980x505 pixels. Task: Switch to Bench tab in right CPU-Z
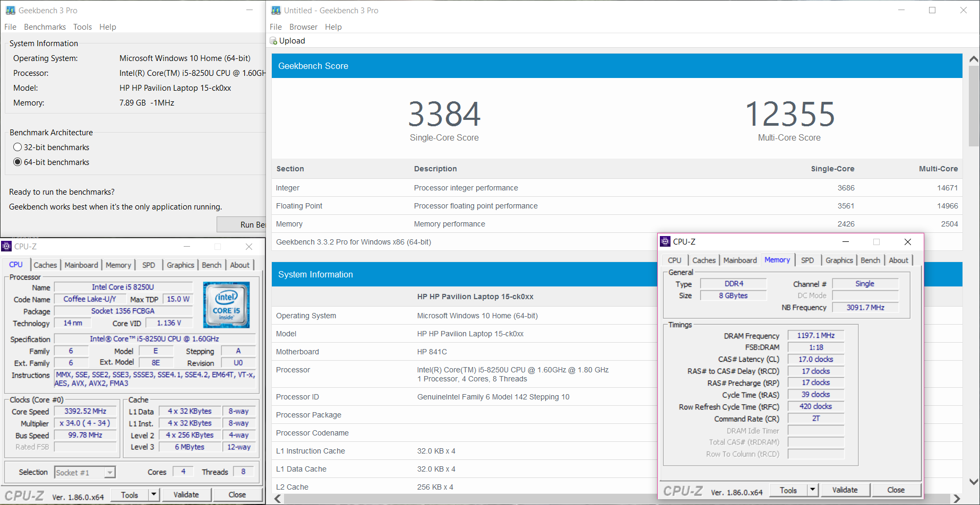pyautogui.click(x=870, y=260)
